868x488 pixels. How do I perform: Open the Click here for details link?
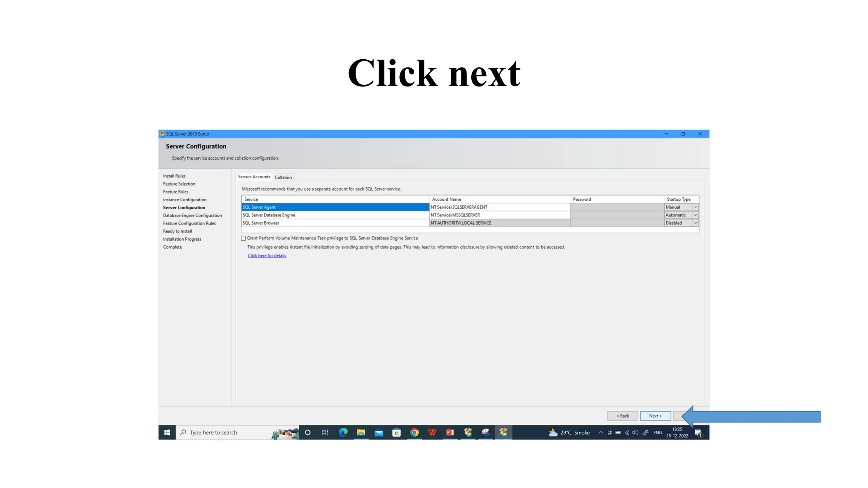[x=267, y=256]
